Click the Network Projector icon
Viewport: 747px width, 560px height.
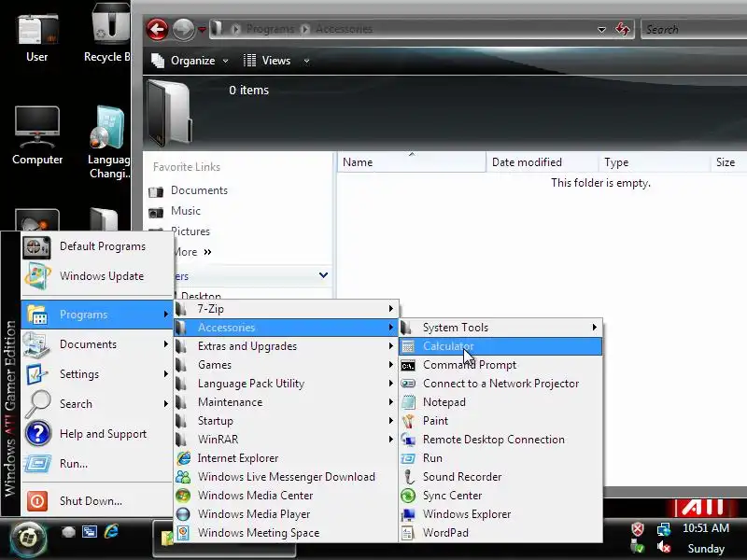[408, 384]
